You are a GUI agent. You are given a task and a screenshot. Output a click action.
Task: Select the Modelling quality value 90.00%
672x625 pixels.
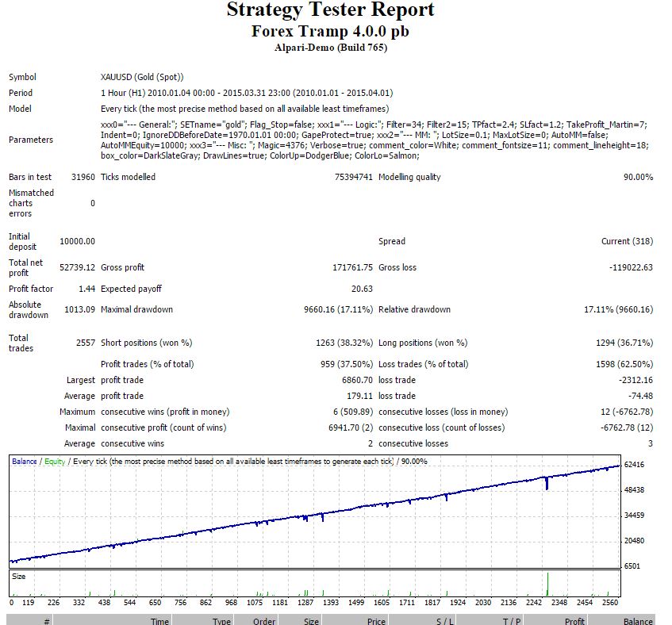point(638,177)
